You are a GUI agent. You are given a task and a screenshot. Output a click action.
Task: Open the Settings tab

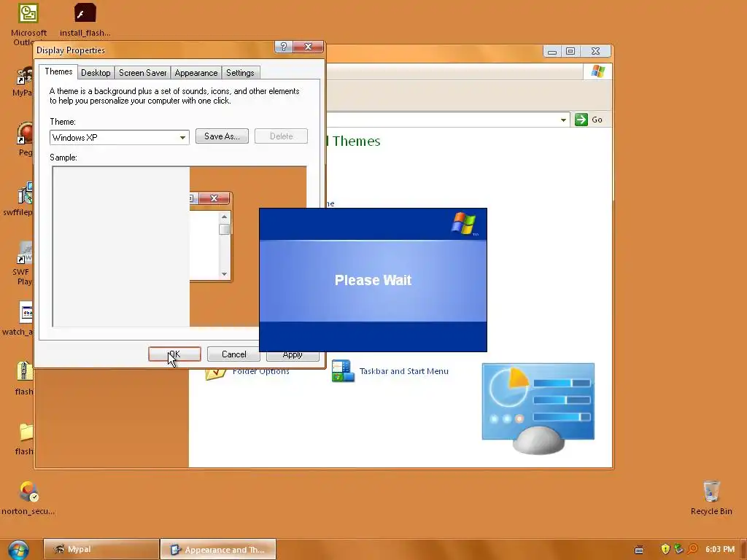point(240,73)
